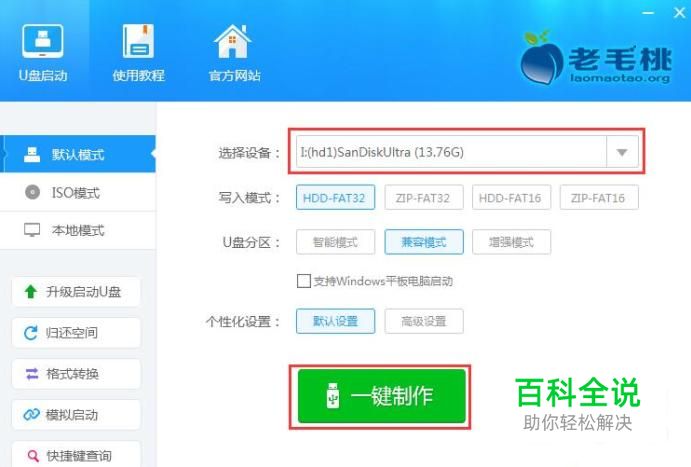Open the 使用教程 notebook icon

tap(138, 41)
